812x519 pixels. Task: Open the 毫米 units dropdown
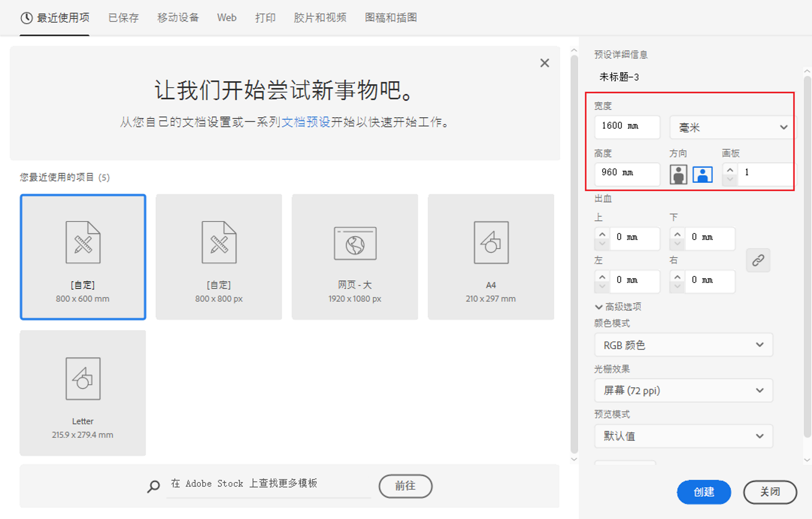tap(731, 127)
